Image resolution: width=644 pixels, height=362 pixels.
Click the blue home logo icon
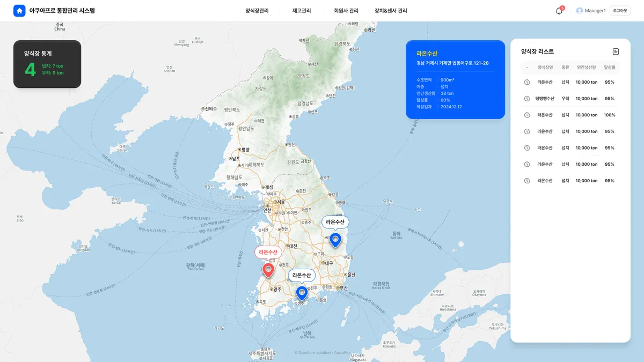click(x=19, y=11)
